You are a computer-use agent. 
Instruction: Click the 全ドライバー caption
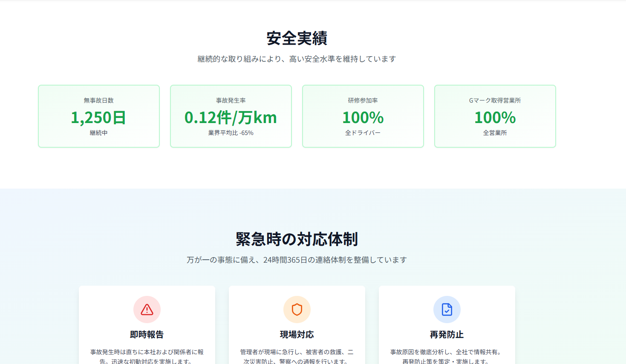pos(363,133)
